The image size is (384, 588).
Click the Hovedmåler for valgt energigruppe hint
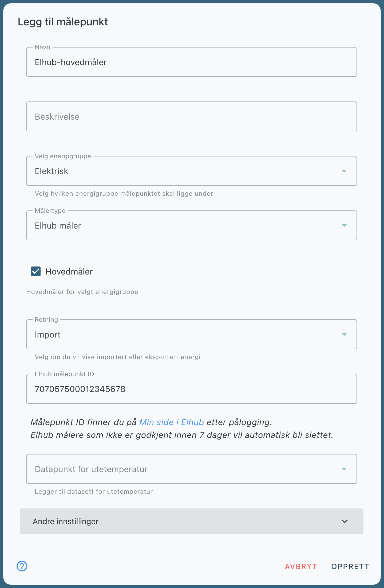82,292
